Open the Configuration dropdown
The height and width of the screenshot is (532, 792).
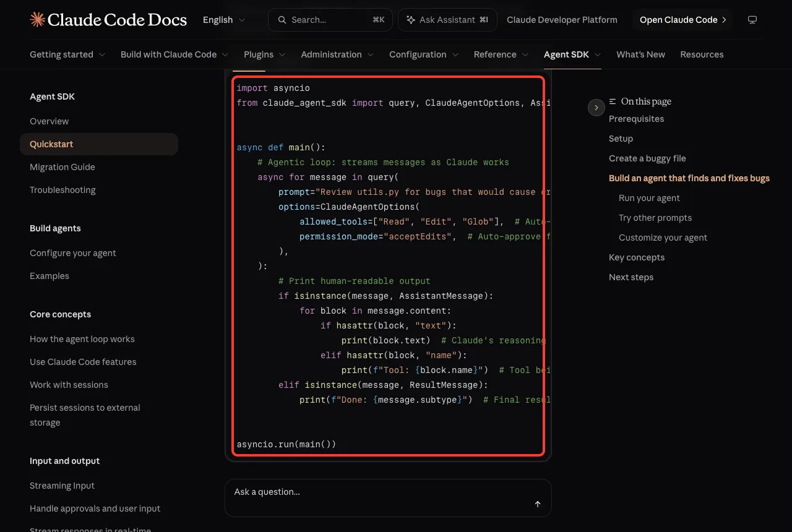point(424,54)
